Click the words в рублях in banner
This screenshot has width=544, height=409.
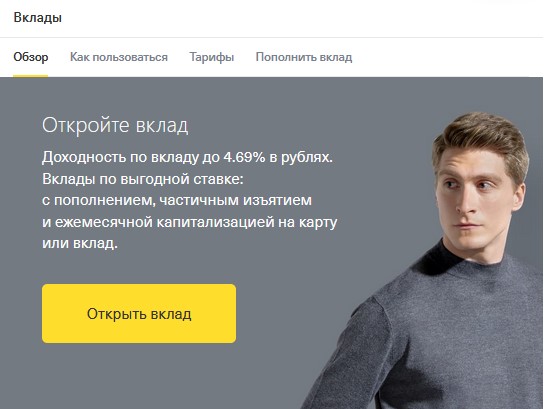click(x=301, y=157)
